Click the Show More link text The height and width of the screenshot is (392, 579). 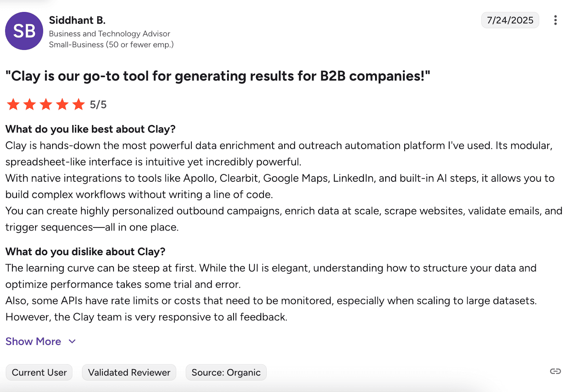(33, 341)
